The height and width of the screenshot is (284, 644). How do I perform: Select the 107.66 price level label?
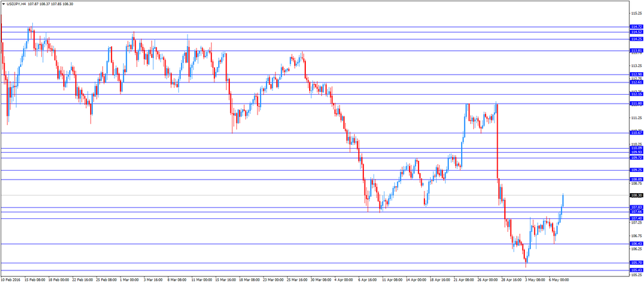636,212
